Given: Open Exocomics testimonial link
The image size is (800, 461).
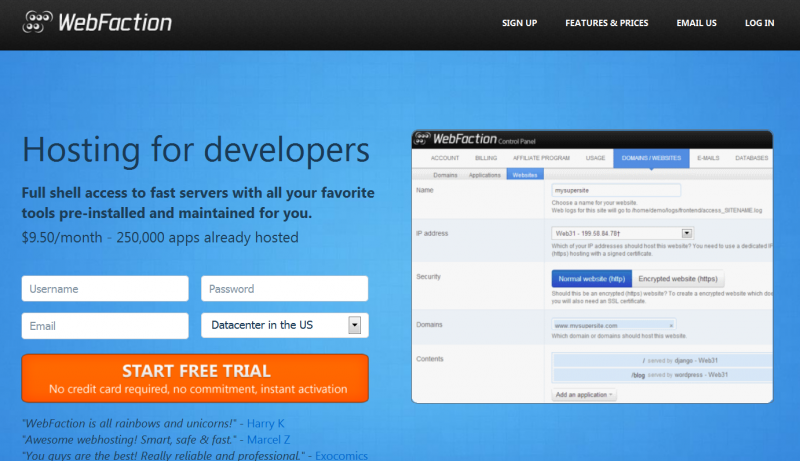Looking at the screenshot, I should 341,455.
